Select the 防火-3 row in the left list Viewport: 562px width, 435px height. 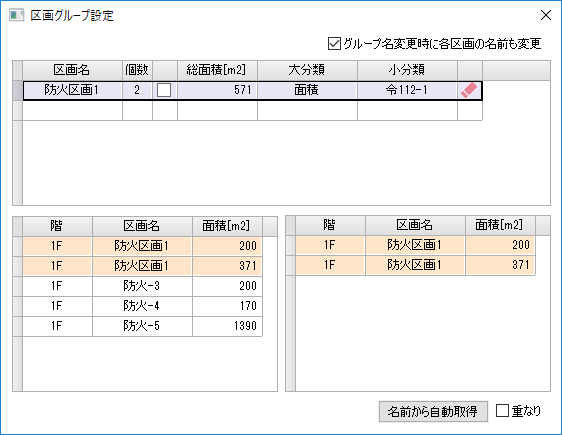pyautogui.click(x=142, y=286)
